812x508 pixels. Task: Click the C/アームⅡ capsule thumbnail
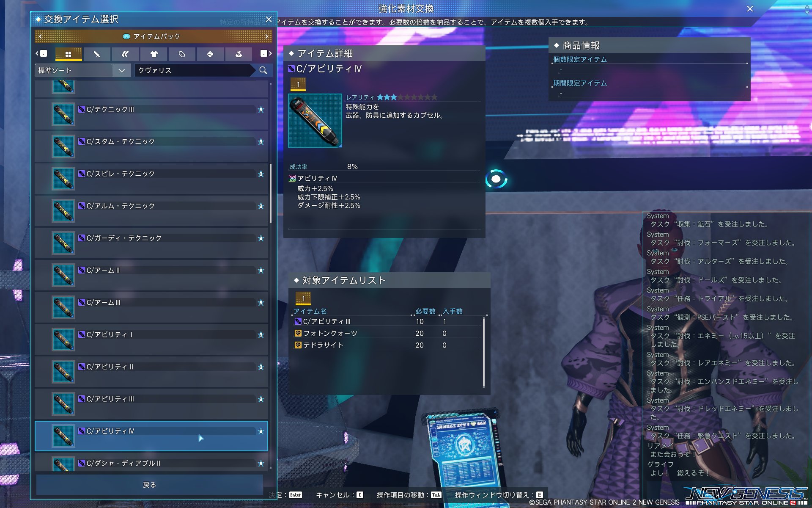pyautogui.click(x=63, y=275)
